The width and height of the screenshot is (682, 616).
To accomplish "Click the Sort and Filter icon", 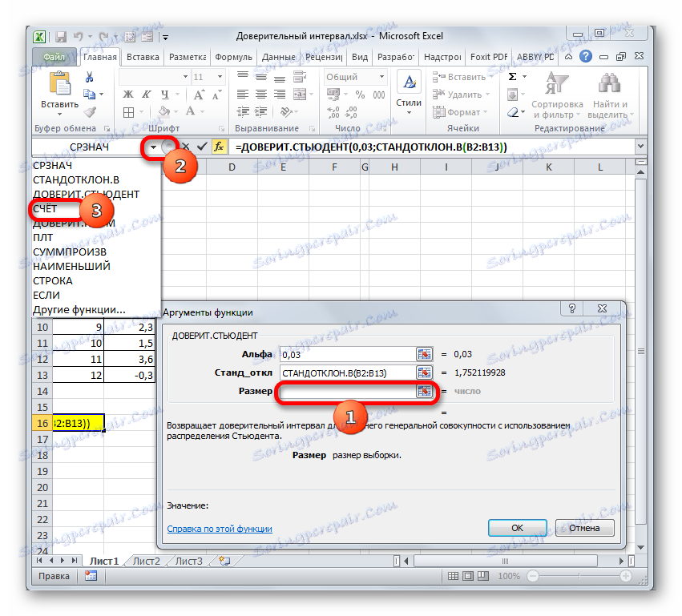I will pos(557,83).
